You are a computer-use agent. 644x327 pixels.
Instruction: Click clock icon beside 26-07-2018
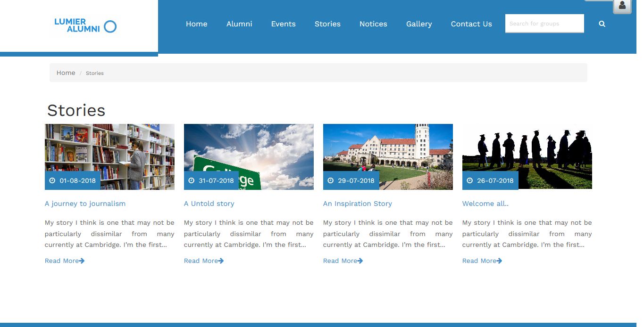tap(470, 180)
